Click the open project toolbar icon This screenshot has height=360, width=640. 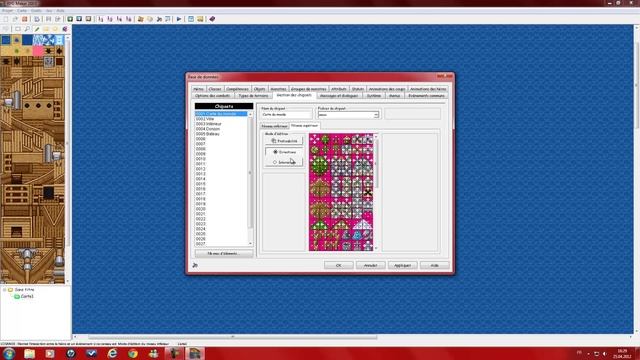15,19
